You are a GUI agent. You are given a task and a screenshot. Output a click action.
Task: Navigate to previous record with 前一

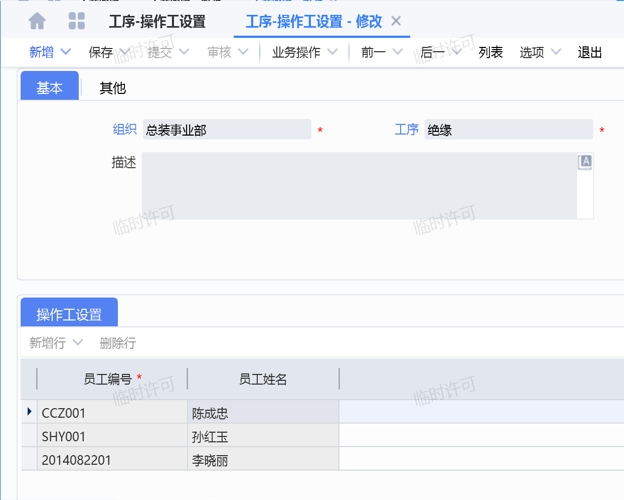[373, 52]
